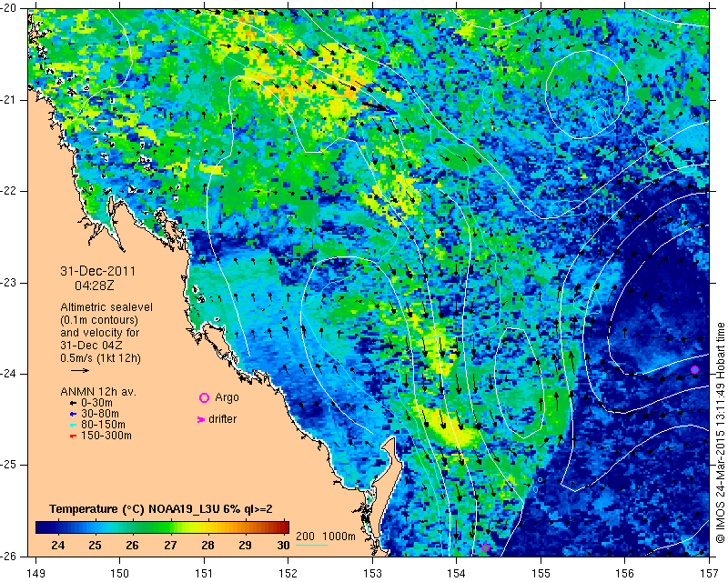
Task: Click the 'Temperature (°C) NOAA19_L3U 6% ql>=2' title
Action: pyautogui.click(x=161, y=509)
